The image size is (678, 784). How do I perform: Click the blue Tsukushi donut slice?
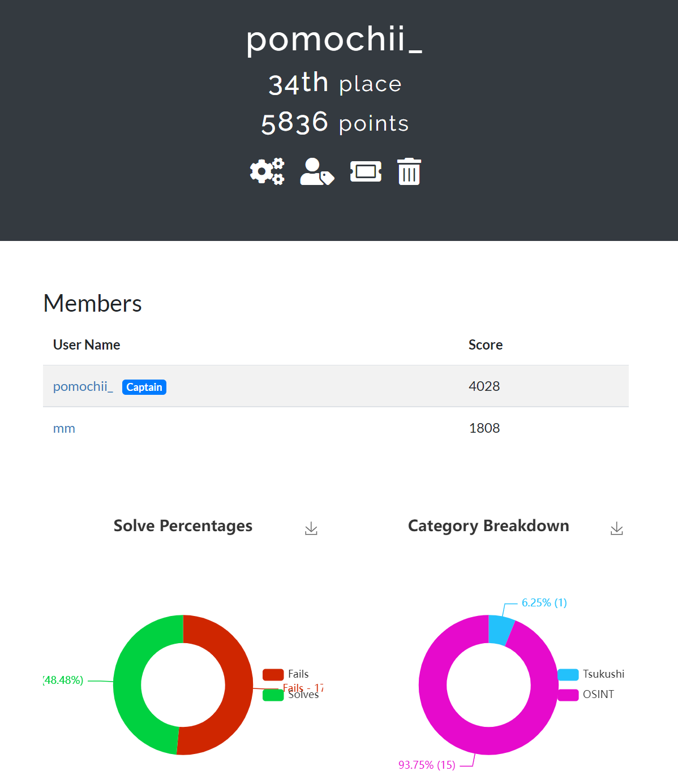point(500,630)
